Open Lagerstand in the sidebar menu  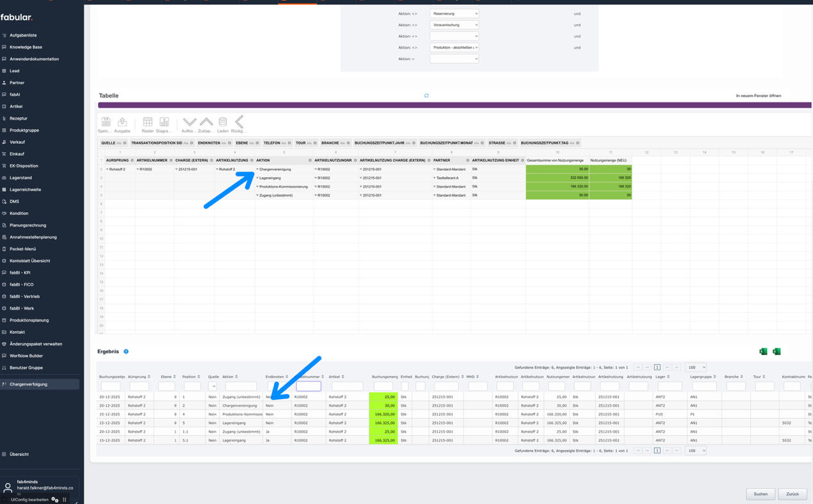tap(20, 178)
